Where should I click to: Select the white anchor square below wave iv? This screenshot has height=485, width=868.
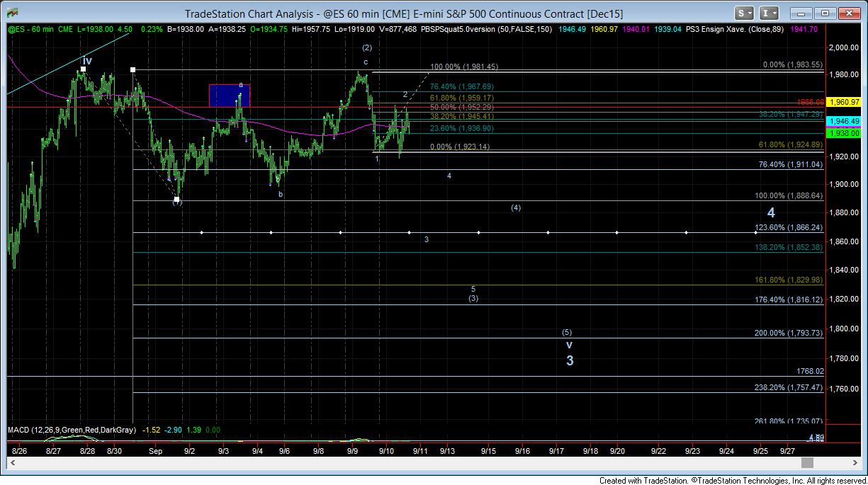click(83, 69)
